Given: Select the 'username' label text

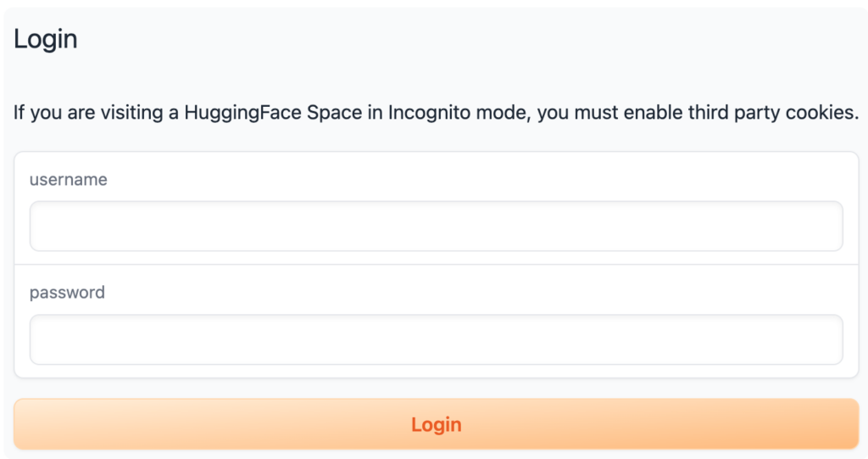Looking at the screenshot, I should (68, 180).
